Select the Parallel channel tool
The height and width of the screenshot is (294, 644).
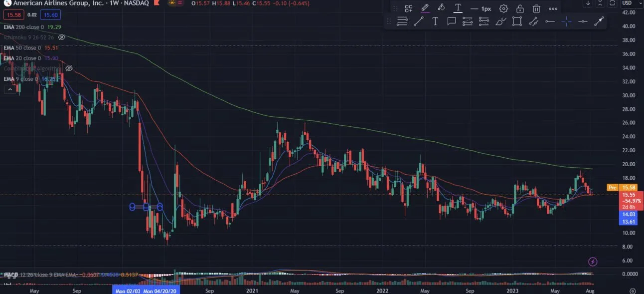pyautogui.click(x=533, y=21)
